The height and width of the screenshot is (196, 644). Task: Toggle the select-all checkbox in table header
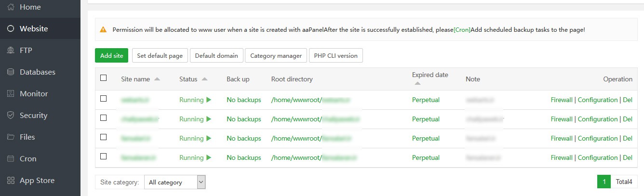coord(103,78)
